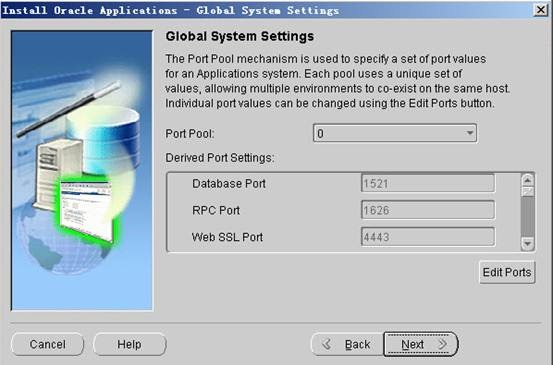553x365 pixels.
Task: Click the 'Derived Port Settings:' label
Action: pos(220,158)
